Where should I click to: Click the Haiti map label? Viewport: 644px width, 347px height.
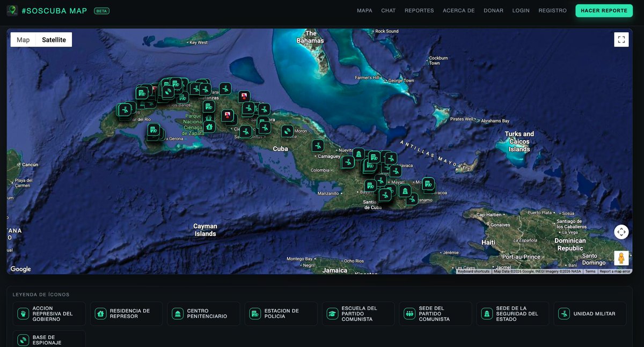coord(488,242)
